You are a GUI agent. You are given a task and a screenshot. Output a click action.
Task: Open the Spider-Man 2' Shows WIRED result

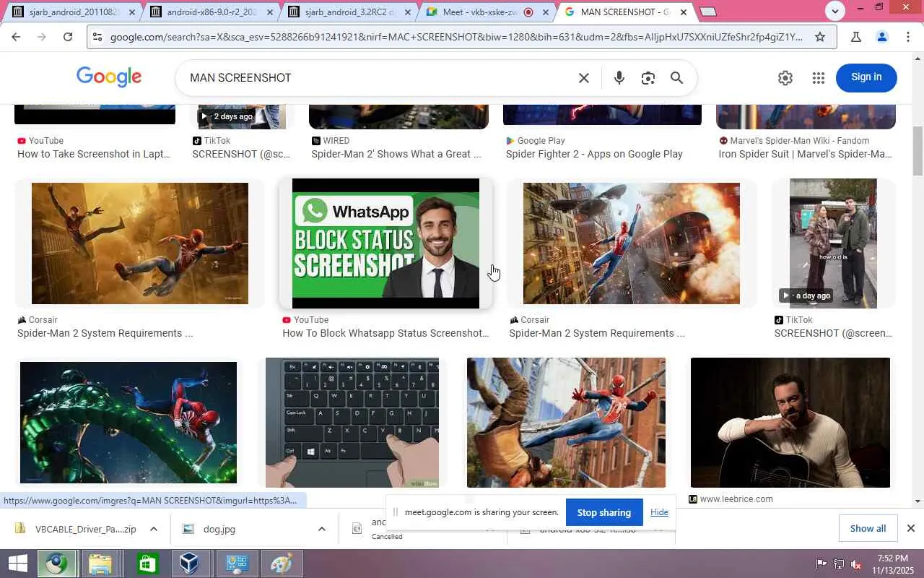tap(396, 154)
